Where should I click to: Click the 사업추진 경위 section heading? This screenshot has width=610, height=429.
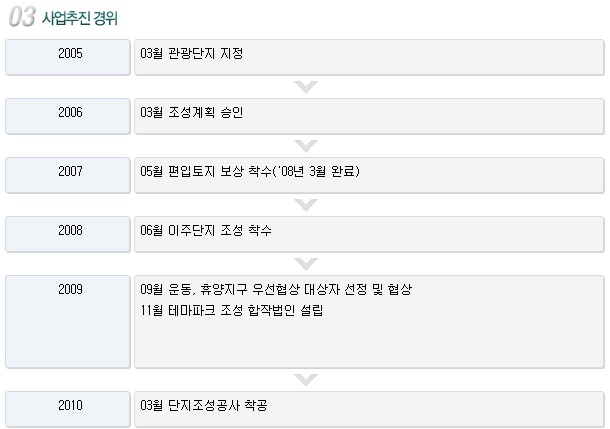[80, 18]
